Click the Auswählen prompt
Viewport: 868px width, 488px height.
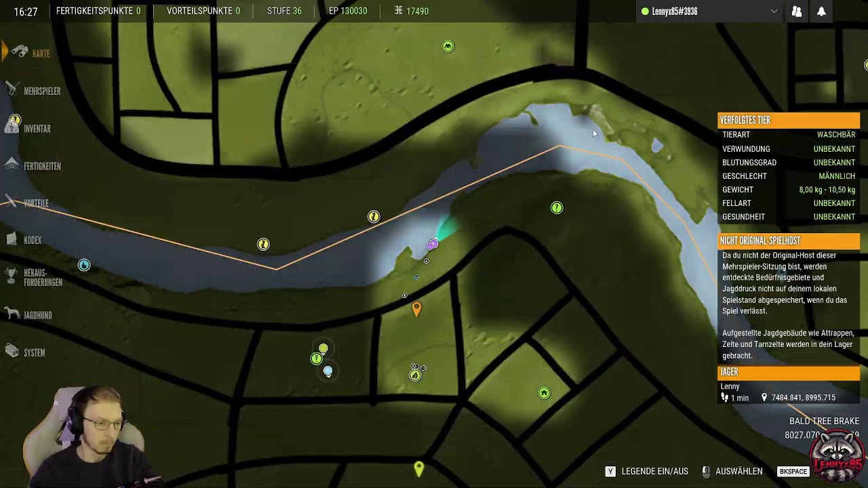click(738, 471)
